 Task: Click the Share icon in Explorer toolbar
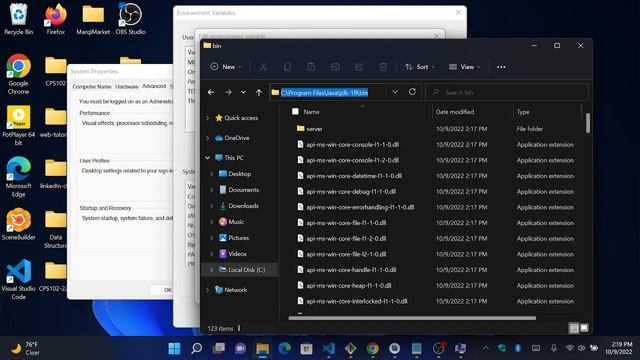359,67
